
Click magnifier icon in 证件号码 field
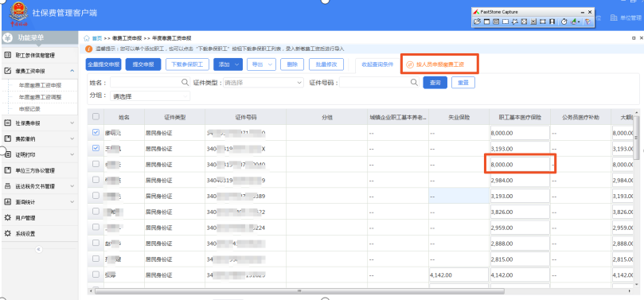point(415,82)
